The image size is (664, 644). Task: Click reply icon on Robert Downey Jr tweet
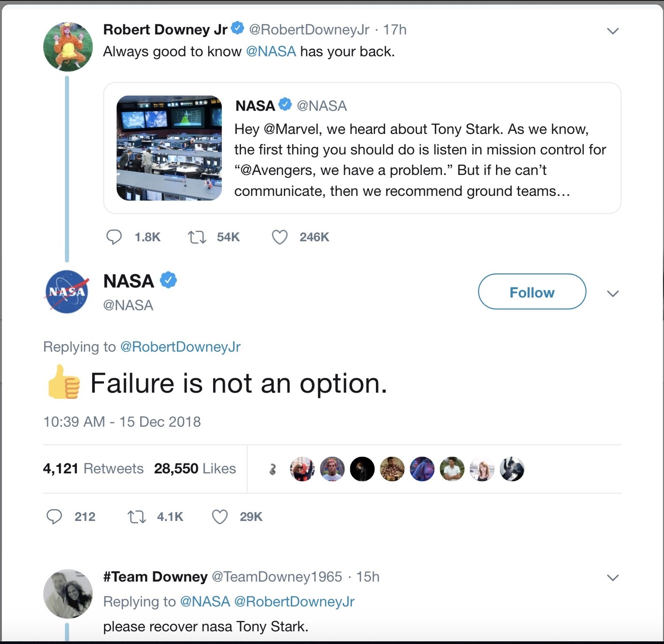(x=114, y=237)
